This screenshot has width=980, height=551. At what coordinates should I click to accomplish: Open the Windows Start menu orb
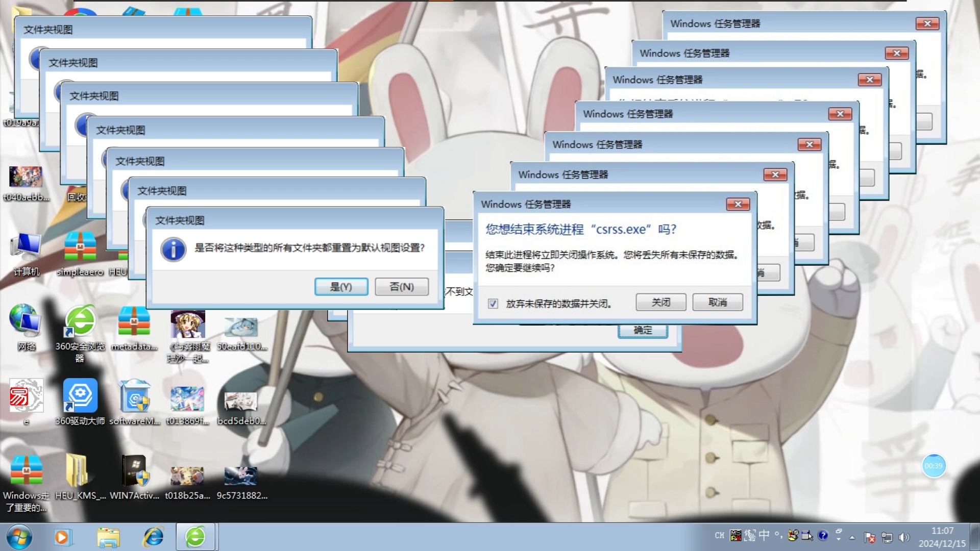19,537
